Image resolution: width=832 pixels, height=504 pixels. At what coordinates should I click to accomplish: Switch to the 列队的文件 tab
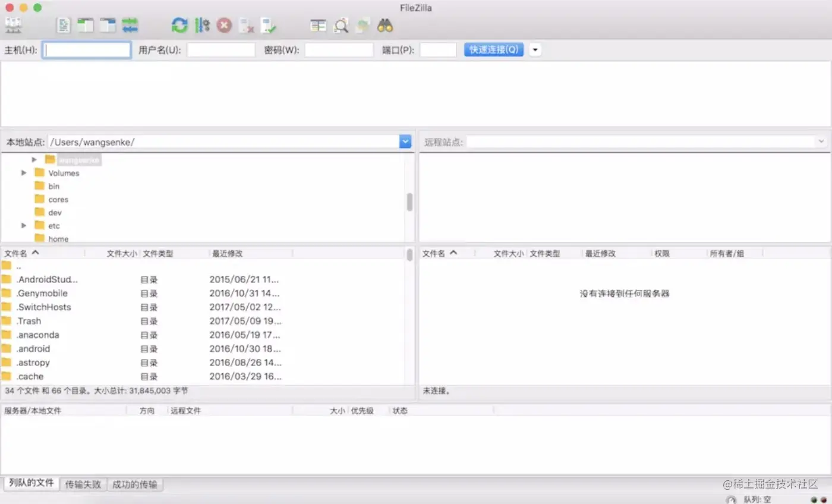click(x=31, y=483)
